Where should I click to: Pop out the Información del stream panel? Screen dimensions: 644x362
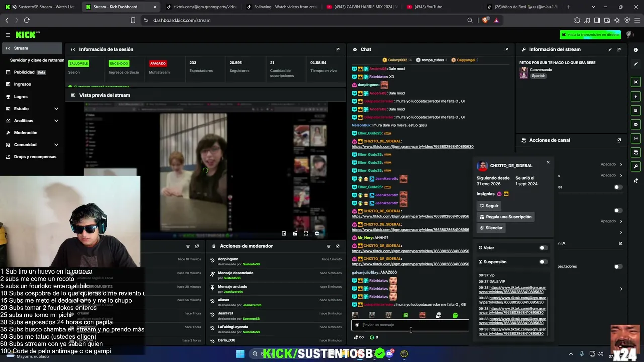pyautogui.click(x=619, y=49)
